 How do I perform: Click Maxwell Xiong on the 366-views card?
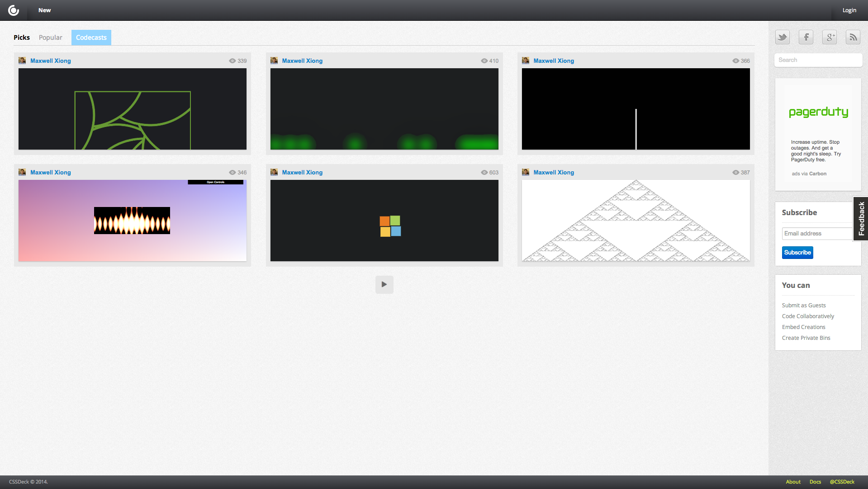(x=554, y=61)
